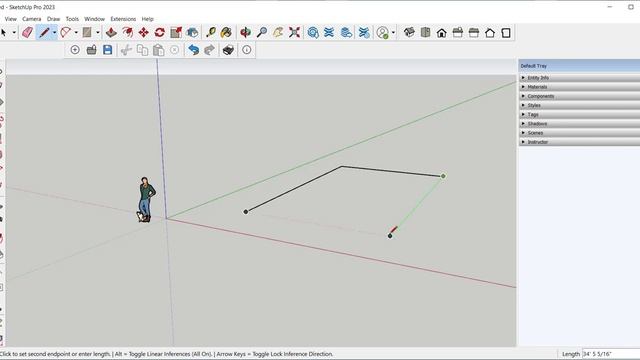The height and width of the screenshot is (360, 640).
Task: Open the Draw menu
Action: pos(53,19)
